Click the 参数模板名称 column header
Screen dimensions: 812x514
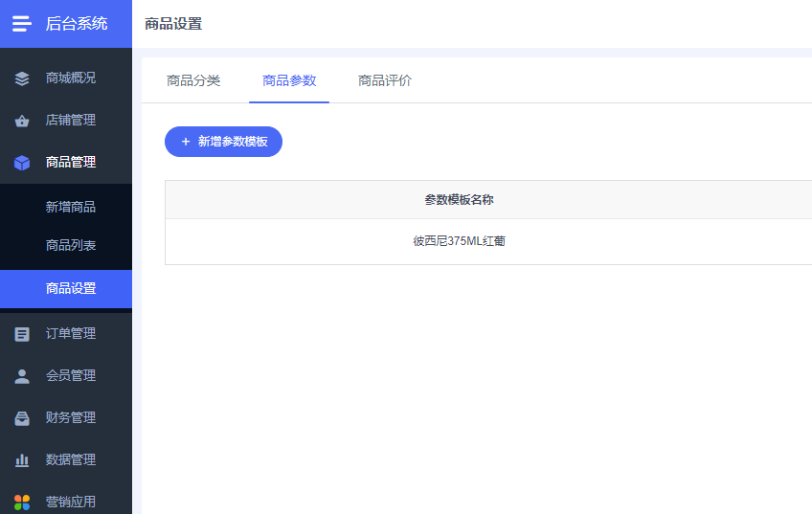459,200
